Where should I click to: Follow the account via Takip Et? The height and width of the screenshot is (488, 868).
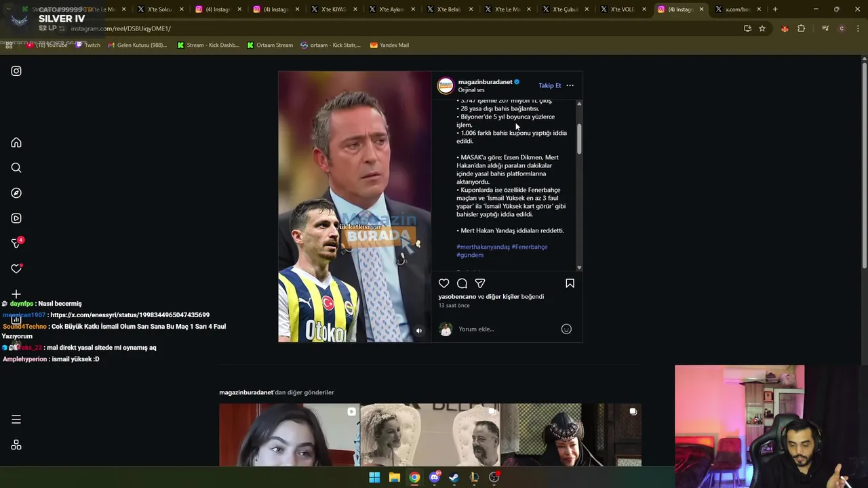pos(550,85)
